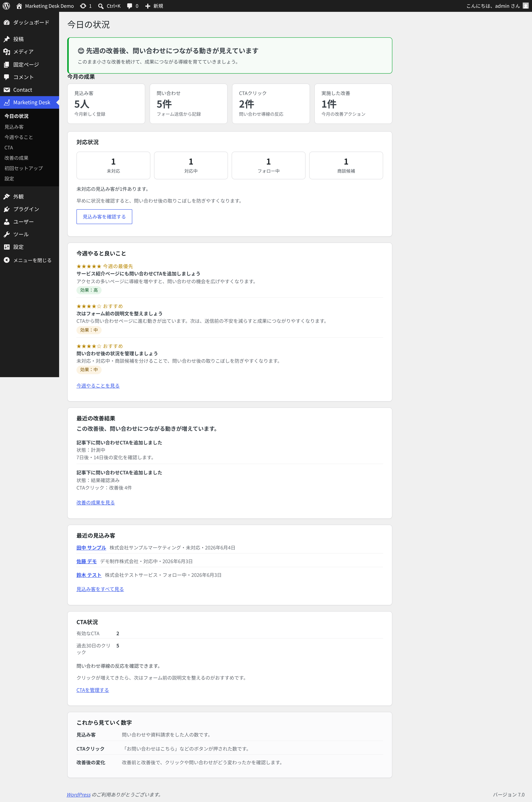Click the ツール wrench icon
This screenshot has width=532, height=802.
click(7, 234)
